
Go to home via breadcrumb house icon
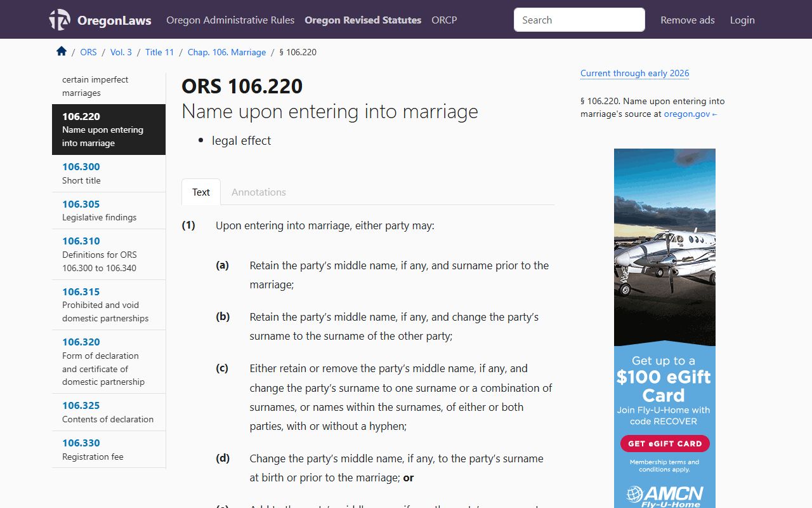[x=62, y=51]
